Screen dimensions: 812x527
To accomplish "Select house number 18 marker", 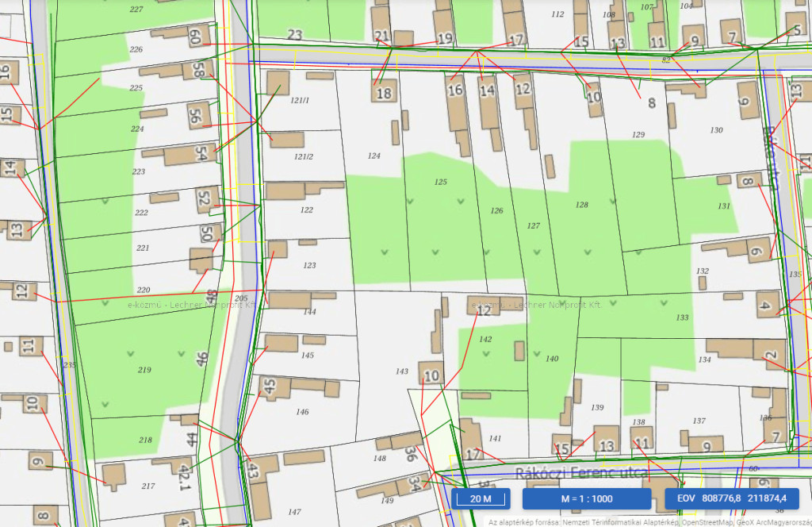I will coord(384,93).
